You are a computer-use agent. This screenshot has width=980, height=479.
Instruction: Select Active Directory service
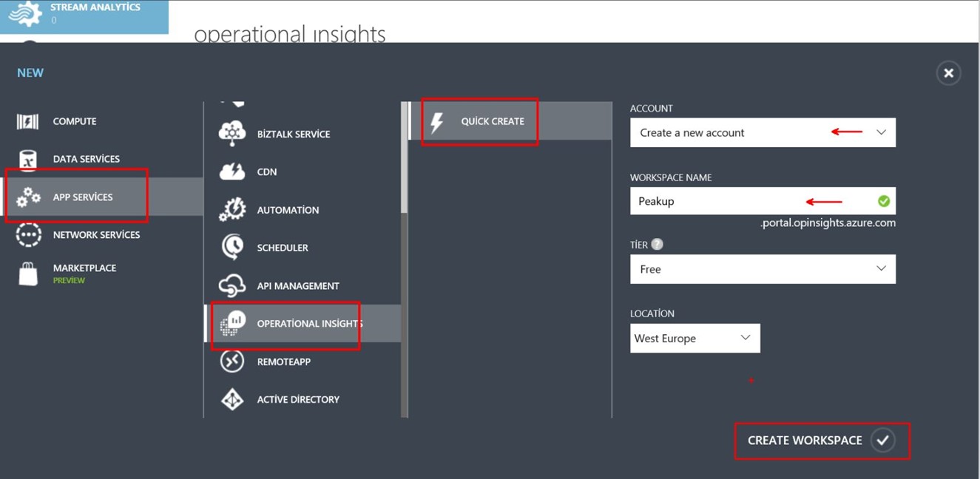[303, 399]
